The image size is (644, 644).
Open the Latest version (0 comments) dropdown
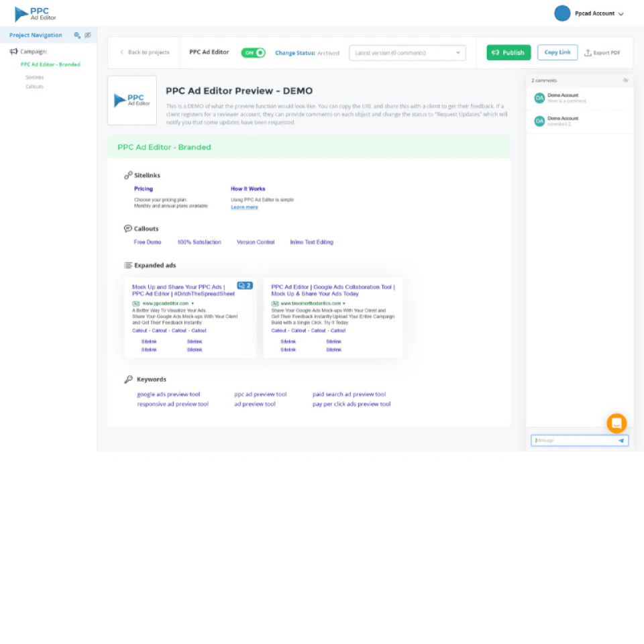click(x=407, y=52)
